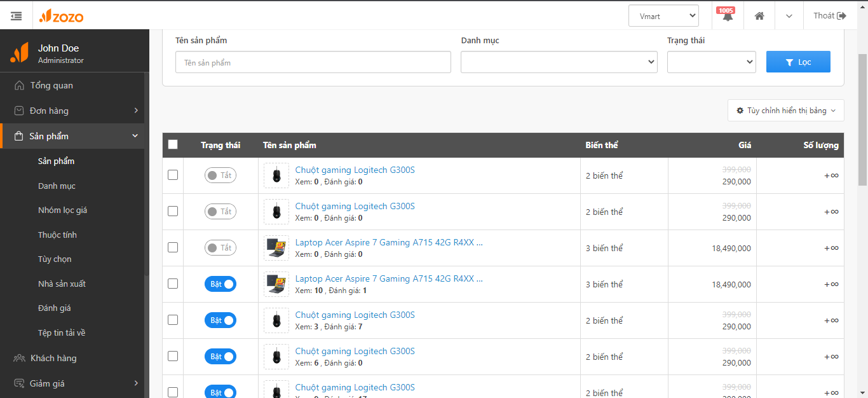This screenshot has height=398, width=868.
Task: Click 290,000 price for mouse with 6 views
Action: [736, 363]
